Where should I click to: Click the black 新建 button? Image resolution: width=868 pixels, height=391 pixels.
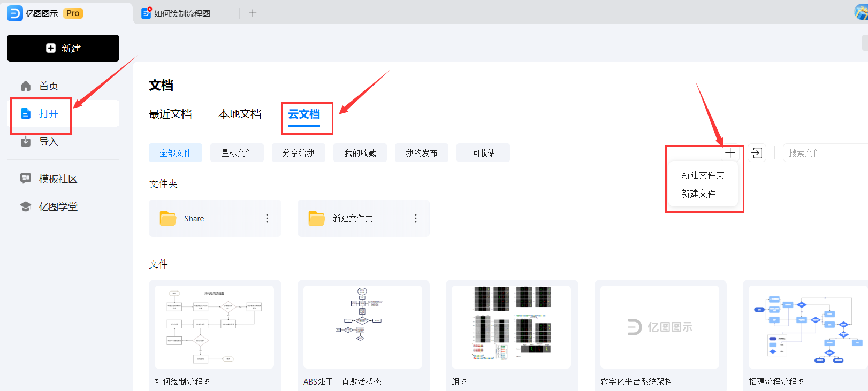(63, 48)
